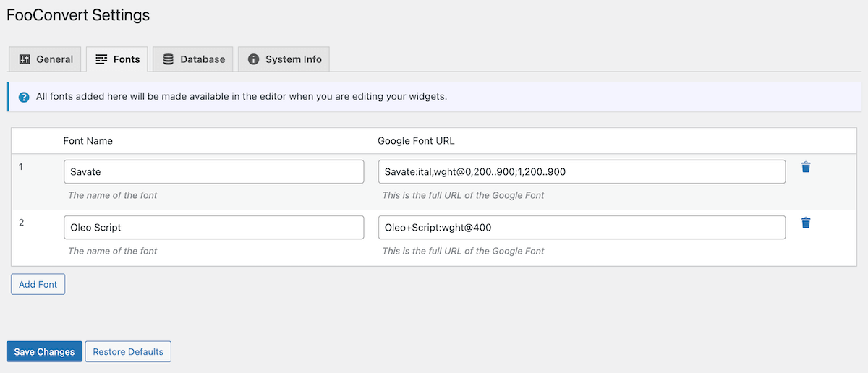The width and height of the screenshot is (868, 373).
Task: Save Changes to settings
Action: (x=44, y=352)
